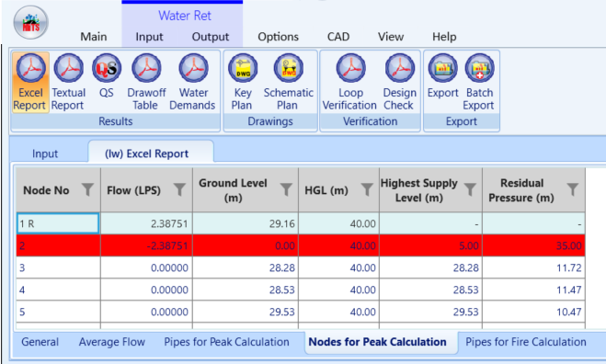
Task: Open the Flow (LPS) column filter
Action: pos(179,189)
